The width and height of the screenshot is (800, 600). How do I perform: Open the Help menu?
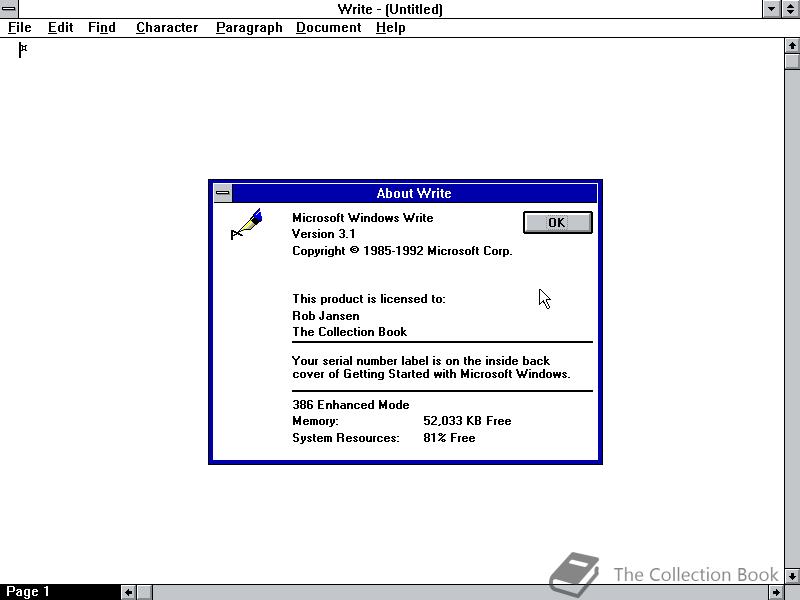(x=390, y=28)
